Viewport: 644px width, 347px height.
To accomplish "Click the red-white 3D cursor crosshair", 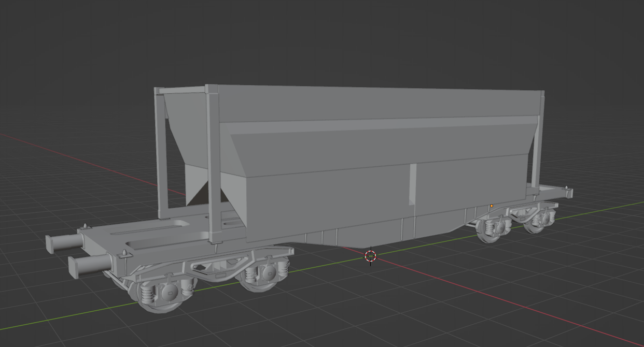I will pos(370,255).
